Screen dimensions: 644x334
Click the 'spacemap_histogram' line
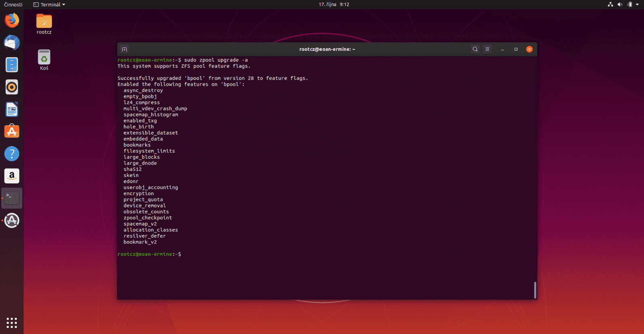tap(151, 114)
